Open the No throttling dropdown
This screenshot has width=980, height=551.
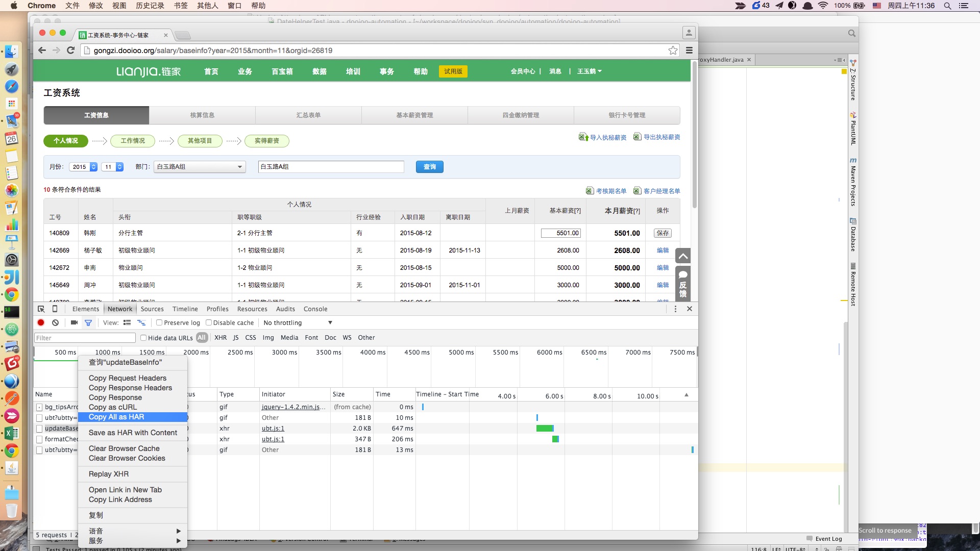pos(298,322)
